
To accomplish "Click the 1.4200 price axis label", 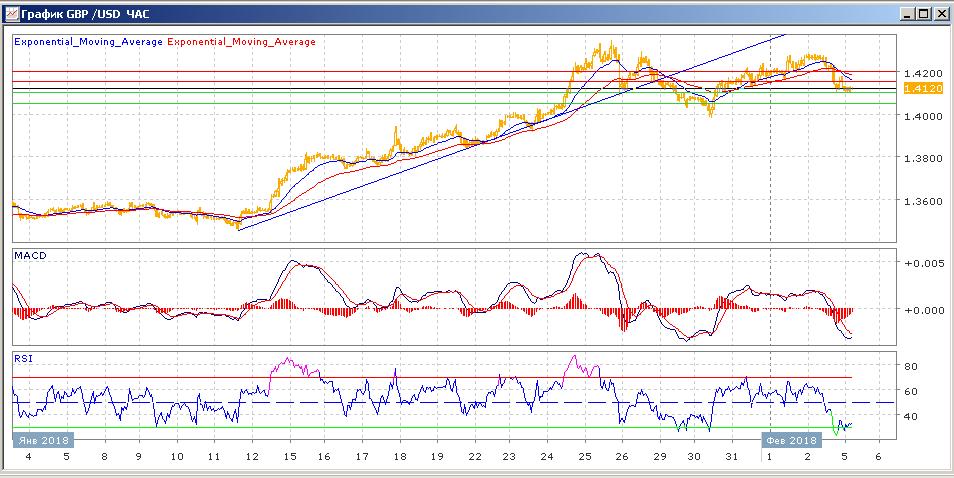I will [919, 74].
